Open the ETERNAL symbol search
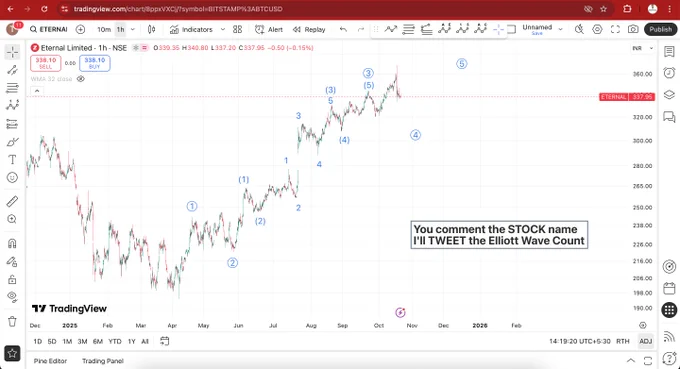 (x=49, y=29)
